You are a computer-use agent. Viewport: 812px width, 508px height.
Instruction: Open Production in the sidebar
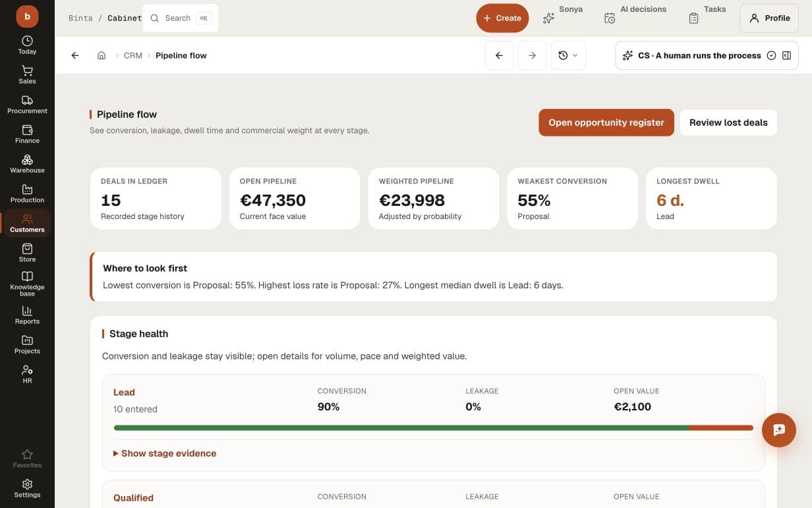27,193
